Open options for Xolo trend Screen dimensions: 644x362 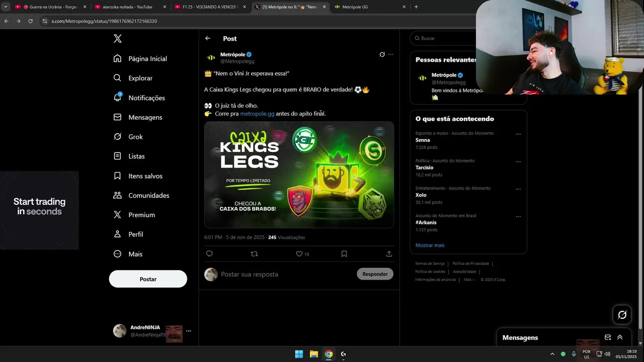coord(518,189)
